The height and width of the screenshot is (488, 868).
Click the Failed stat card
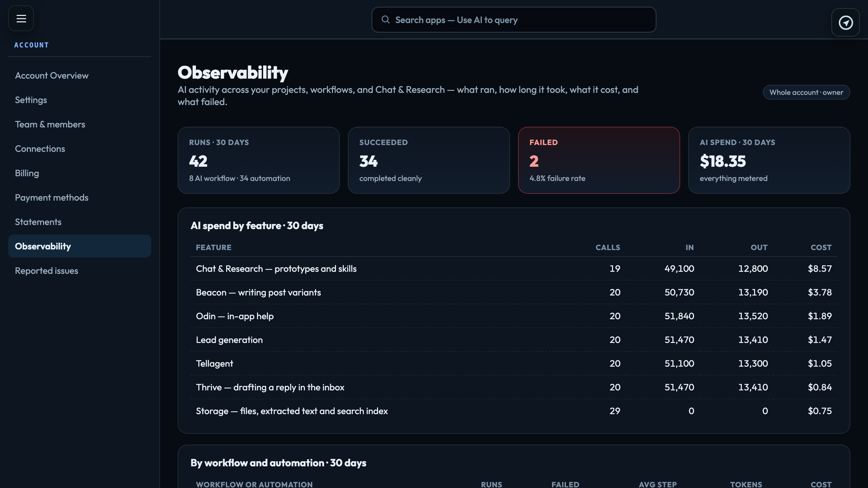click(599, 160)
